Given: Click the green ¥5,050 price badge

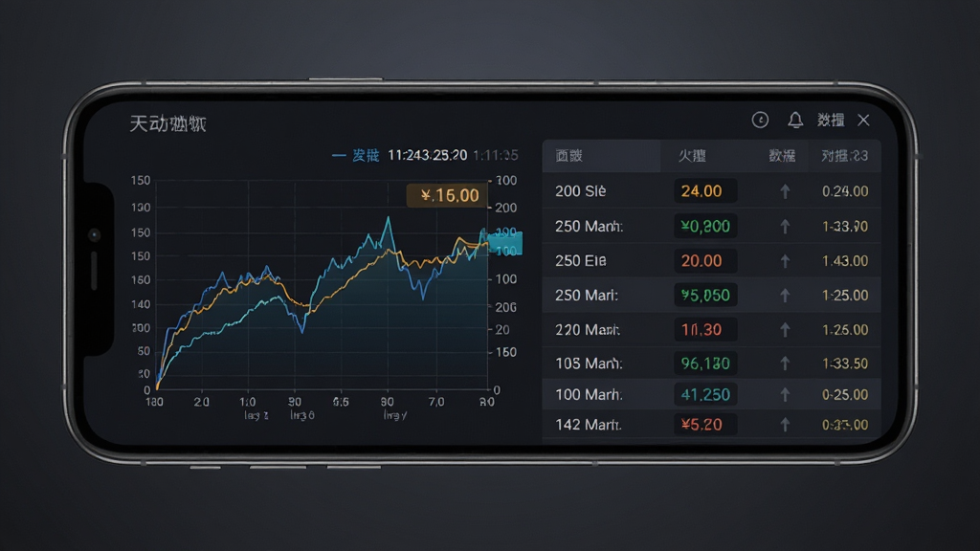Looking at the screenshot, I should tap(705, 295).
